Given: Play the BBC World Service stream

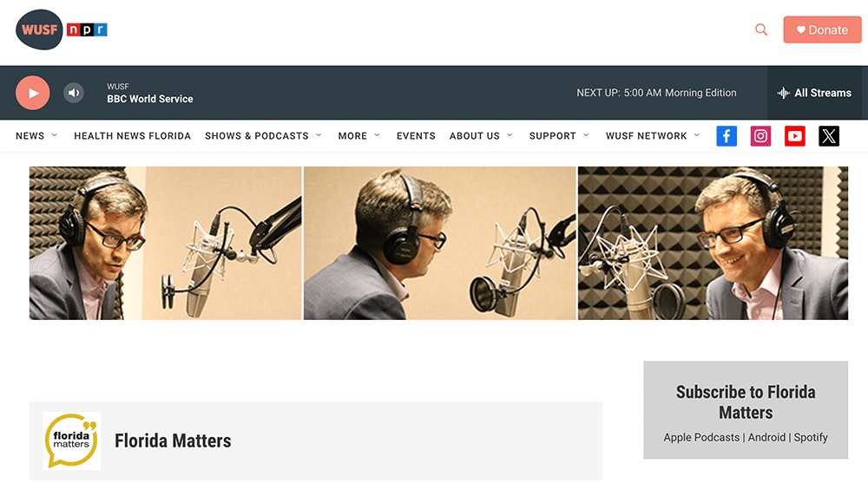Looking at the screenshot, I should [x=33, y=93].
